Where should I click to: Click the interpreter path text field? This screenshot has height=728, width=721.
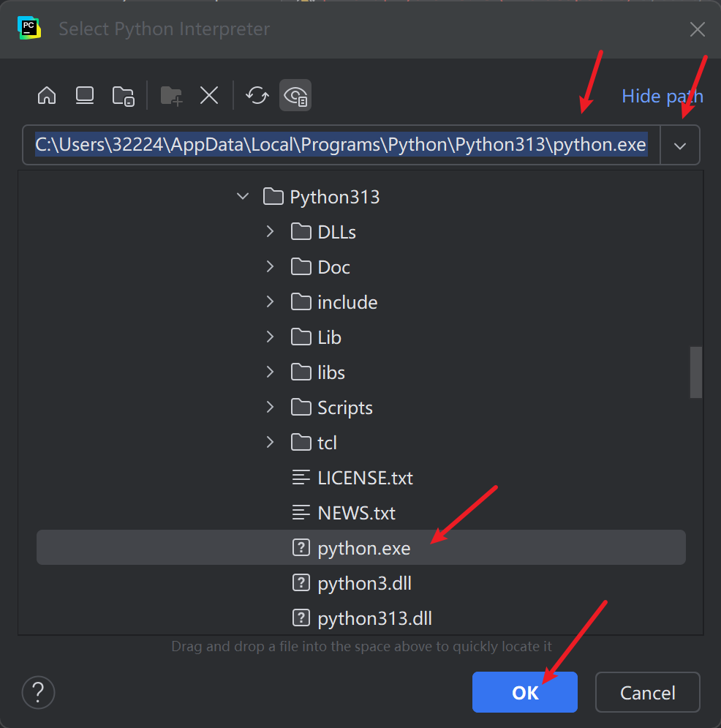tap(341, 145)
